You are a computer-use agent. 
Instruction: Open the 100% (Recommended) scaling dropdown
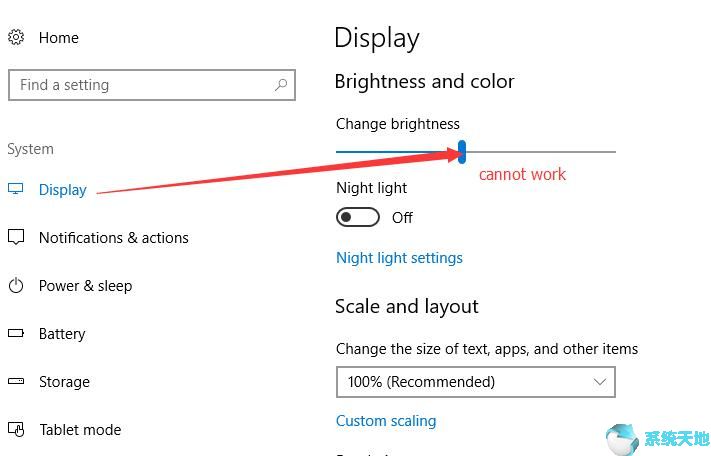[x=476, y=382]
